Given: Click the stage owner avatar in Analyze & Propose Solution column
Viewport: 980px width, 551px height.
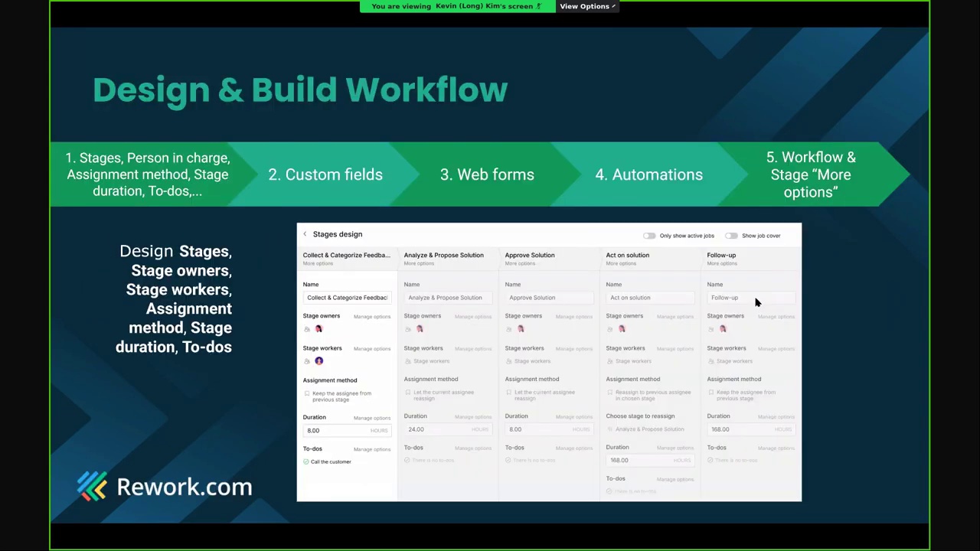Looking at the screenshot, I should pyautogui.click(x=420, y=329).
